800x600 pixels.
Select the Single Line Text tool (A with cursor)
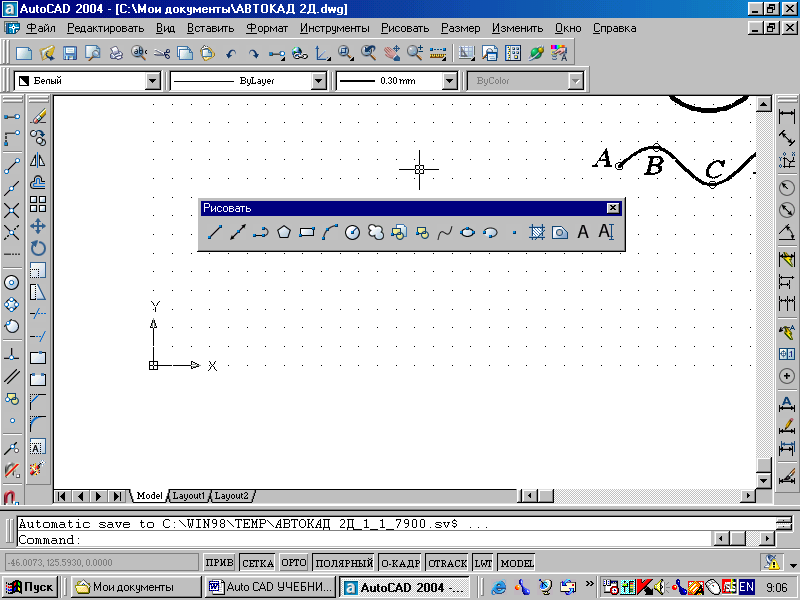[x=606, y=233]
